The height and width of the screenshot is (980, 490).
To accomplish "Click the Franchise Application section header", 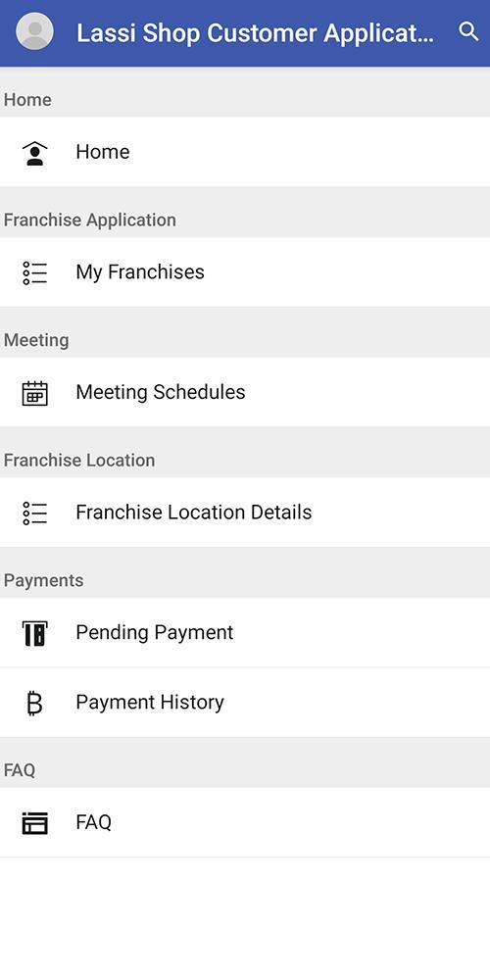I will [x=90, y=220].
